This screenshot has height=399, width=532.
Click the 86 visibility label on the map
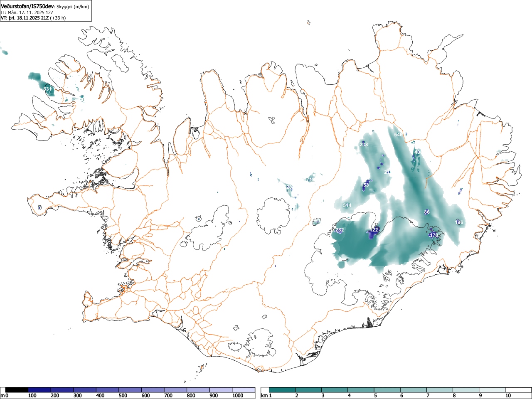427,212
